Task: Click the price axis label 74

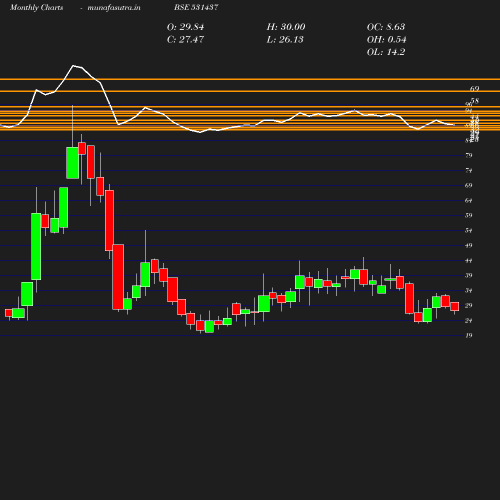Action: [469, 170]
